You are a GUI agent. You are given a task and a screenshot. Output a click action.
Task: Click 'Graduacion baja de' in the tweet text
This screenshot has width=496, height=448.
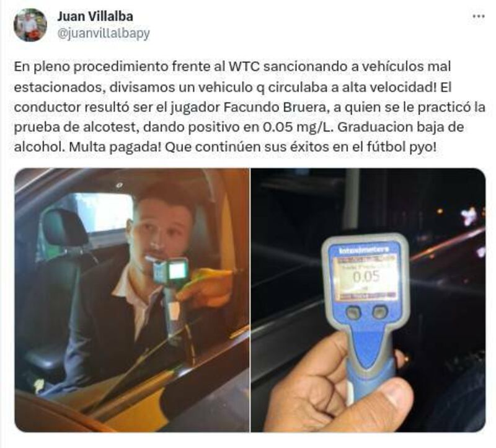coord(401,127)
